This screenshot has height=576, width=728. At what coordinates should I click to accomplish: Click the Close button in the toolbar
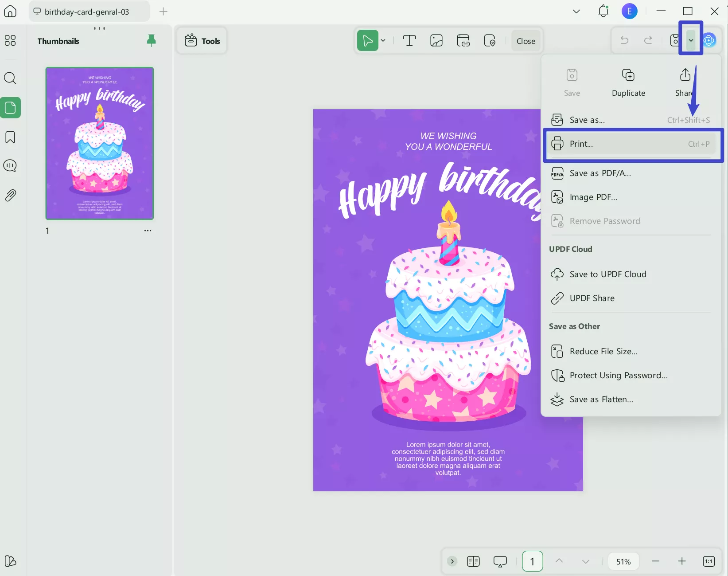[526, 40]
